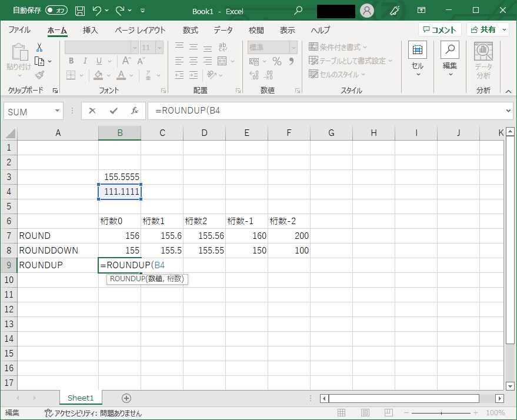Toggle left text alignment

coord(179,61)
